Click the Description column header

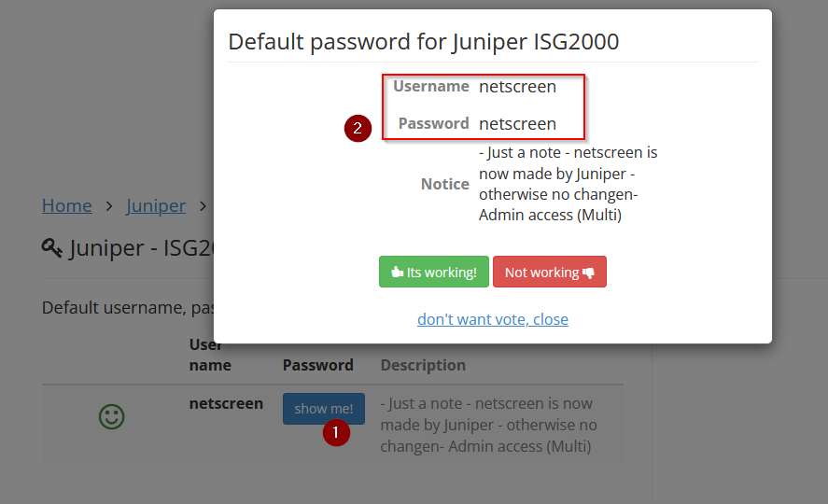[423, 365]
